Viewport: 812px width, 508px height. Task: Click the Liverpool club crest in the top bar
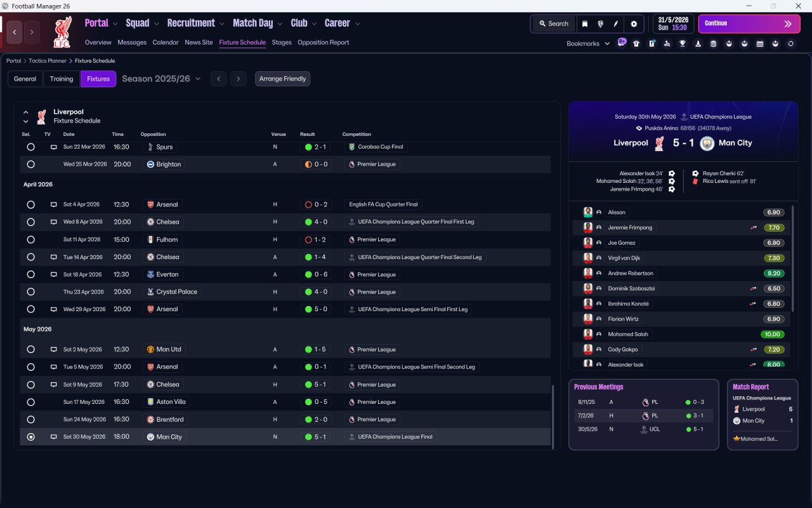tap(62, 32)
